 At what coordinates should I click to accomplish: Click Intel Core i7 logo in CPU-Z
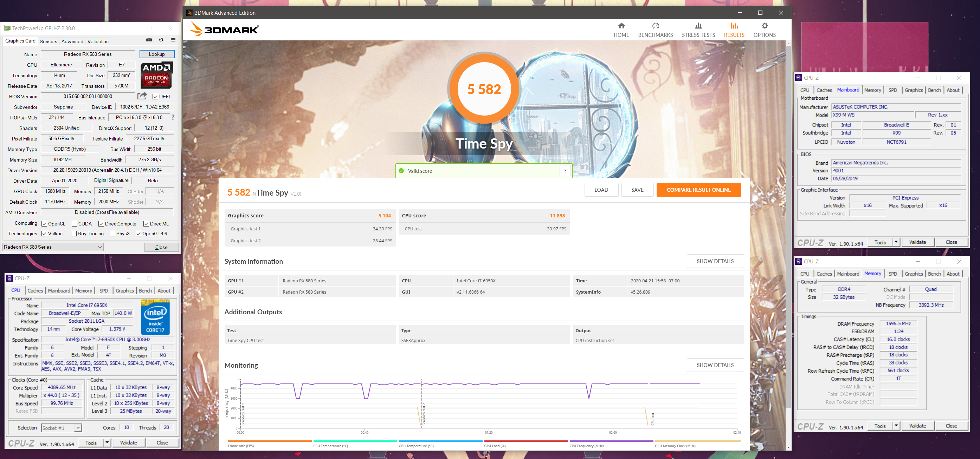[x=155, y=317]
